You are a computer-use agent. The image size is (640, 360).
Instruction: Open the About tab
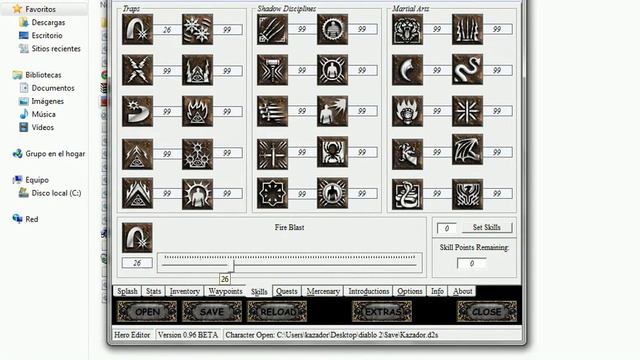coord(462,291)
